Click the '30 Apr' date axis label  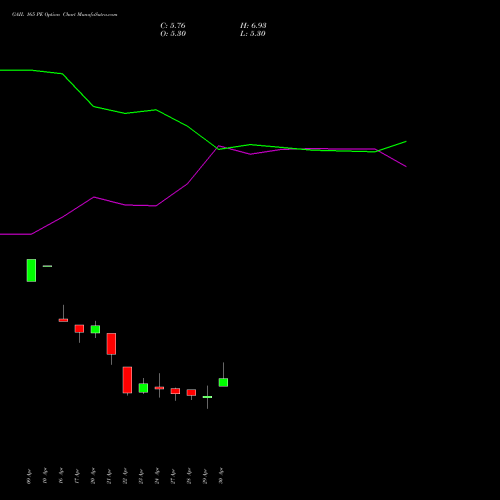(x=221, y=476)
